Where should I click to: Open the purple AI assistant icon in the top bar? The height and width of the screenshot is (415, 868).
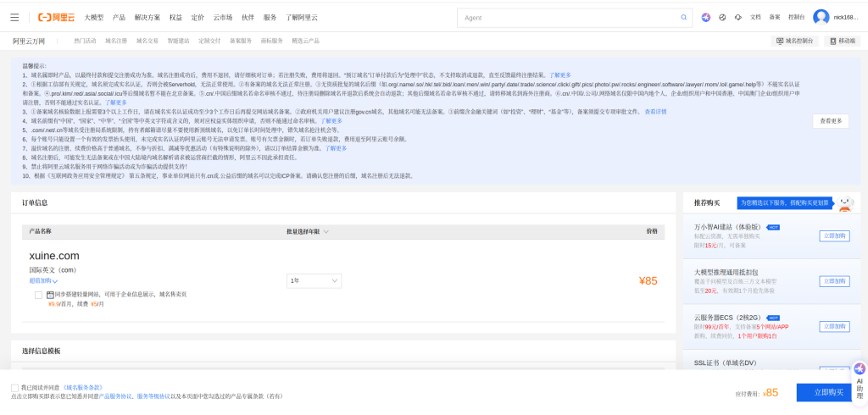click(706, 17)
